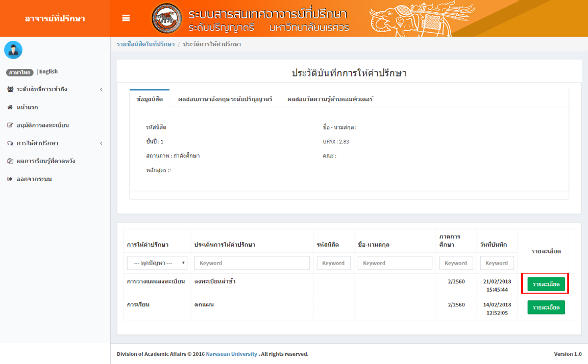The image size is (588, 364).
Task: Click the user avatar icon in sidebar
Action: point(13,50)
